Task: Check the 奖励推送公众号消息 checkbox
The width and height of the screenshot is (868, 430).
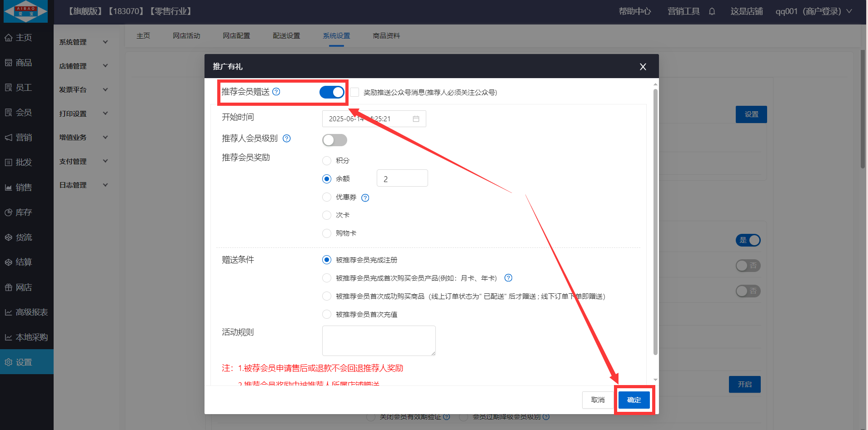Action: [355, 92]
